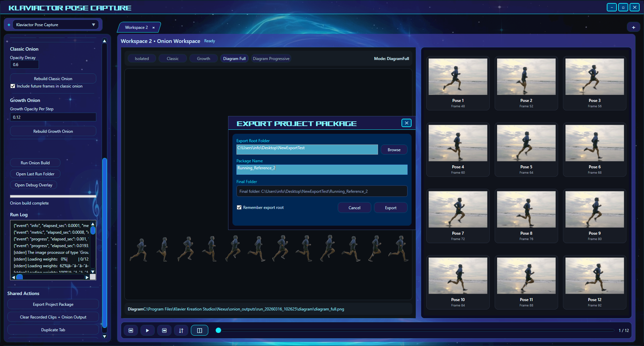Viewport: 644px width, 346px height.
Task: Add a new workspace with the plus icon
Action: pyautogui.click(x=634, y=27)
